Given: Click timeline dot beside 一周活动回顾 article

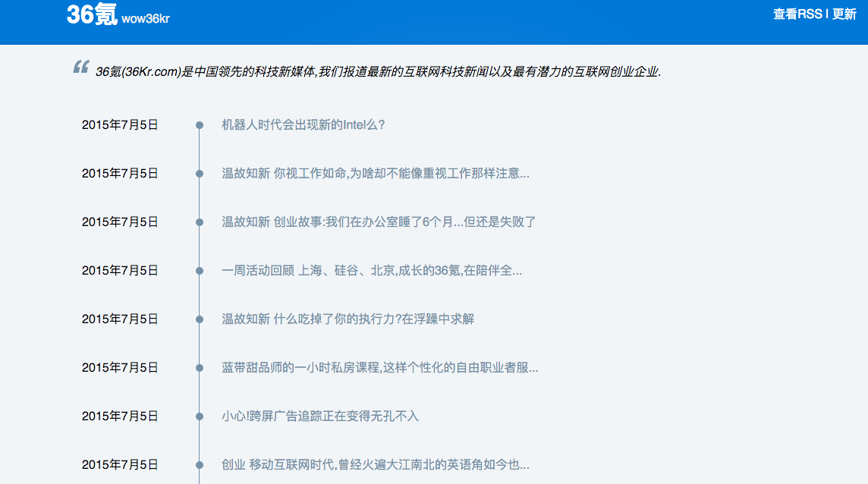Looking at the screenshot, I should pyautogui.click(x=200, y=271).
